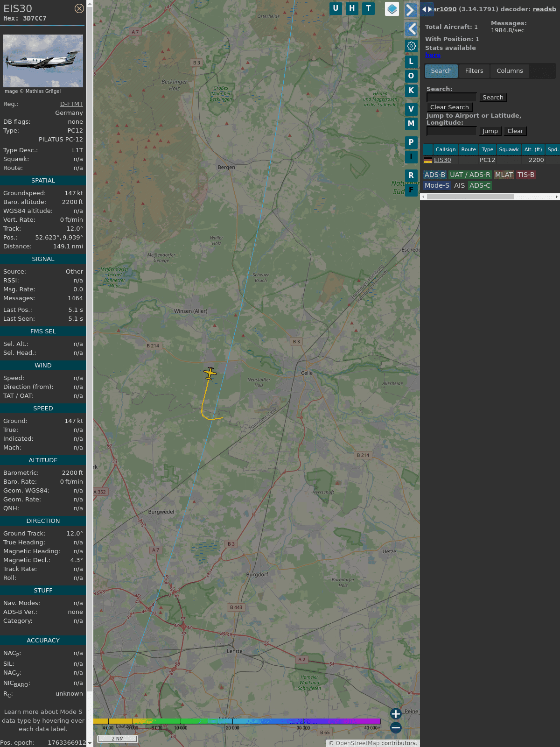Zoom out with the minus button
Viewport: 560px width, 747px height.
click(396, 727)
